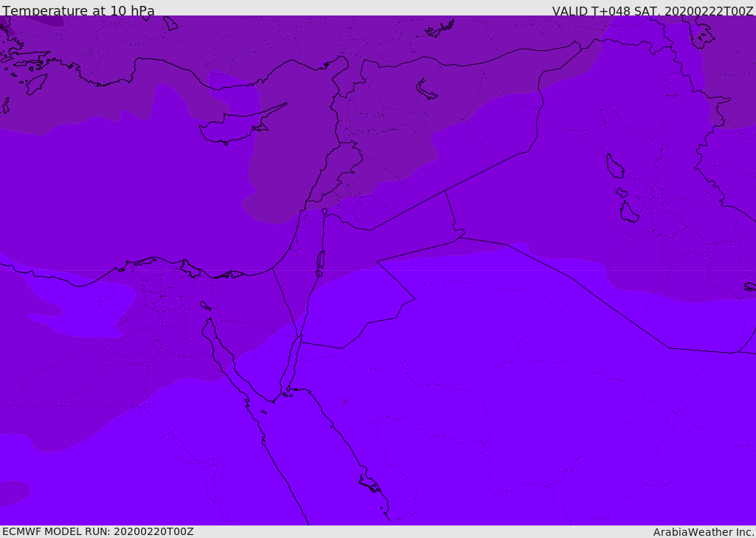The height and width of the screenshot is (538, 756).
Task: Click the ArabiaWeather Inc credit text
Action: coord(702,532)
